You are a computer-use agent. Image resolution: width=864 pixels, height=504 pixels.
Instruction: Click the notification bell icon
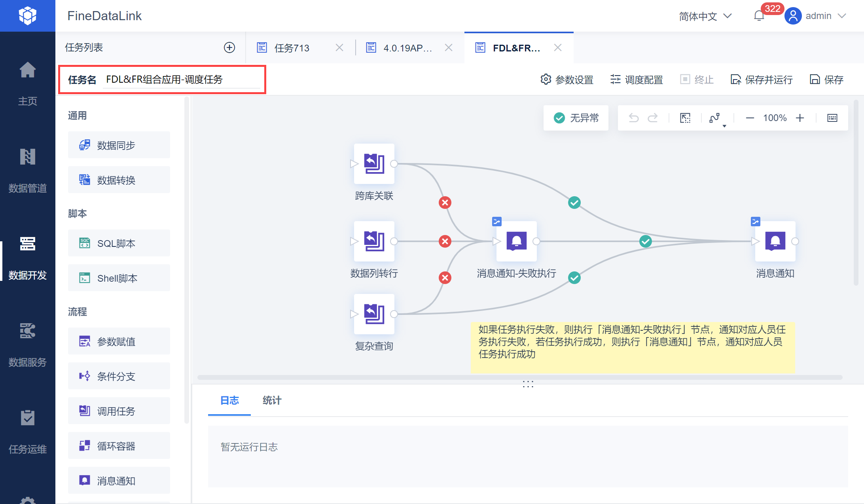point(759,16)
